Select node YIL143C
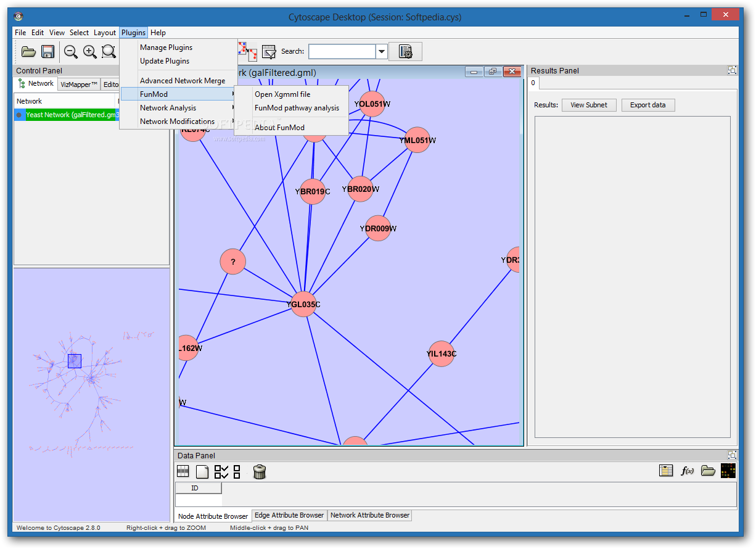 (442, 353)
